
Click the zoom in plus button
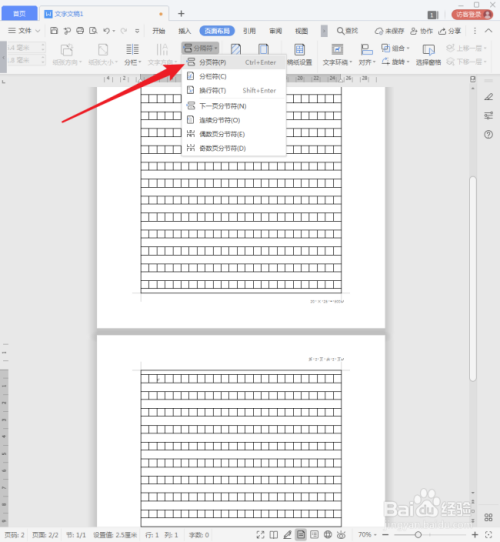[x=475, y=534]
